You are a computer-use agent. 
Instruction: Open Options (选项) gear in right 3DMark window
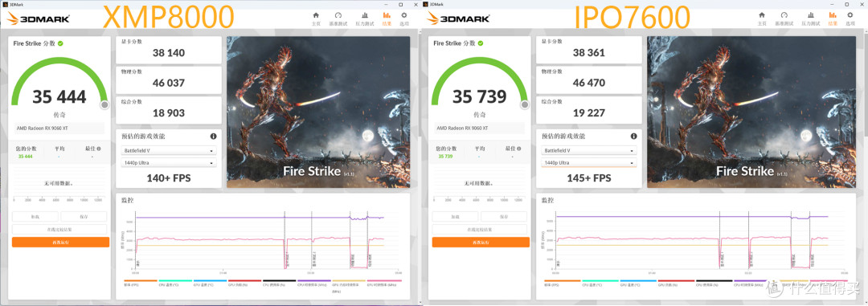[x=850, y=18]
